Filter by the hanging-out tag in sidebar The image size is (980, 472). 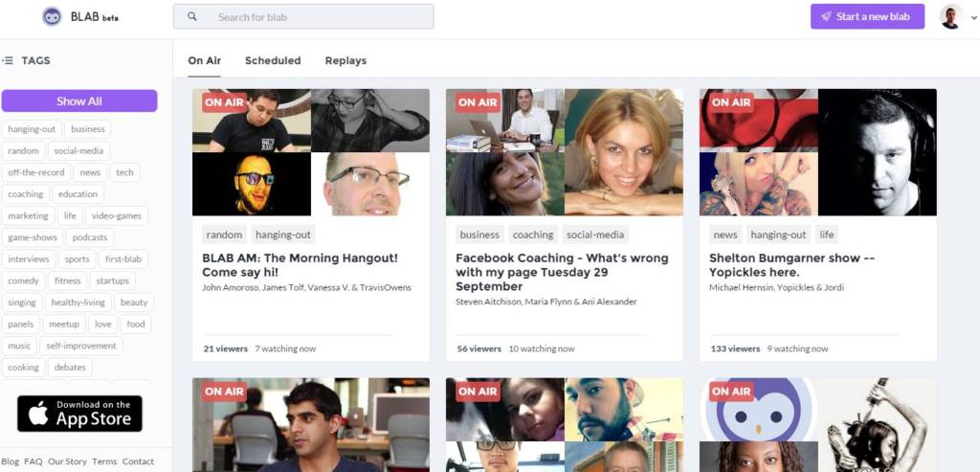pos(32,129)
